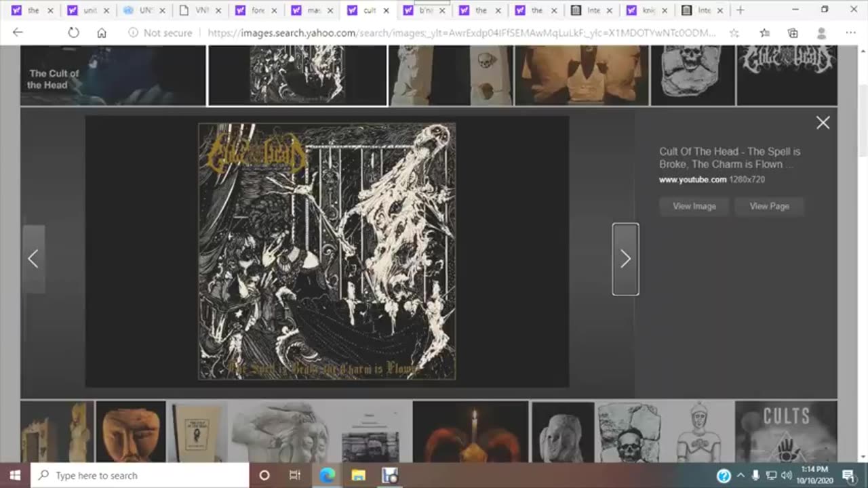Screen dimensions: 868x488
Task: Open Task View on the taskbar
Action: point(295,475)
